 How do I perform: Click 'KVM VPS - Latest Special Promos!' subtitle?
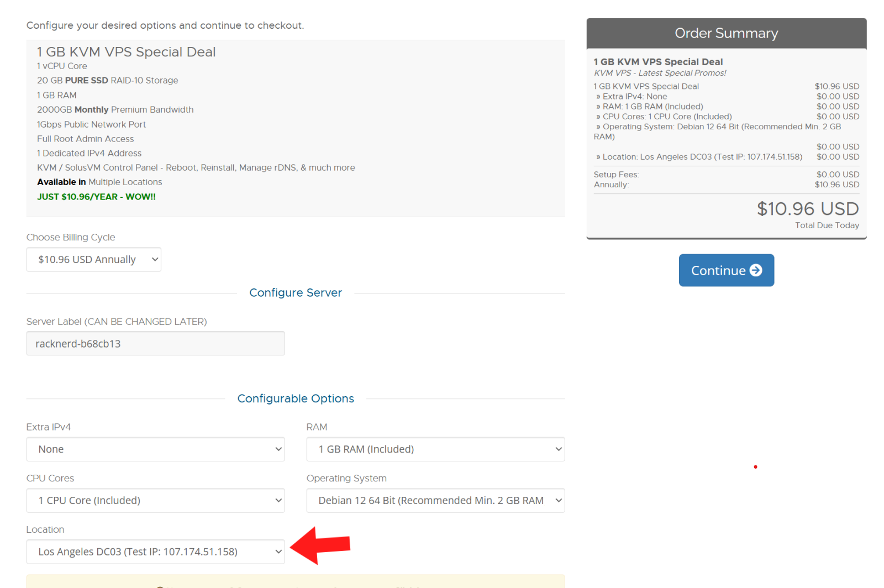(660, 73)
